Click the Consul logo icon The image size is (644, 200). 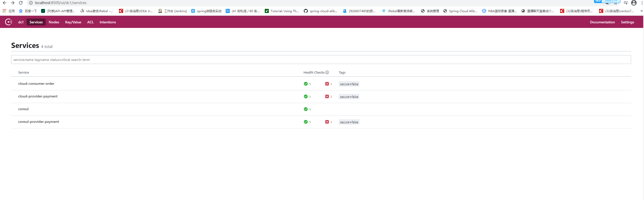pyautogui.click(x=9, y=22)
